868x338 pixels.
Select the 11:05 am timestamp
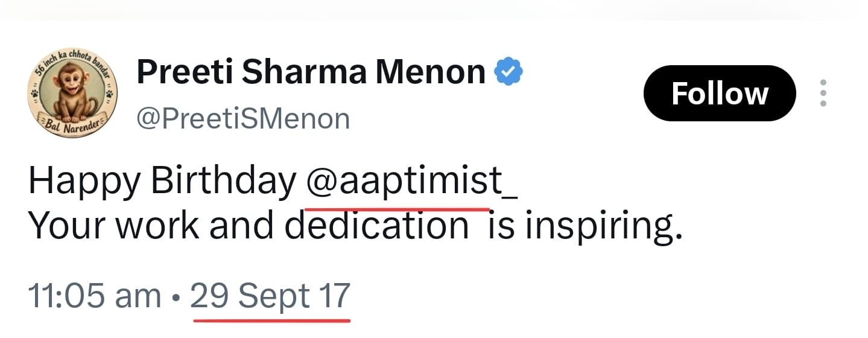tap(95, 296)
